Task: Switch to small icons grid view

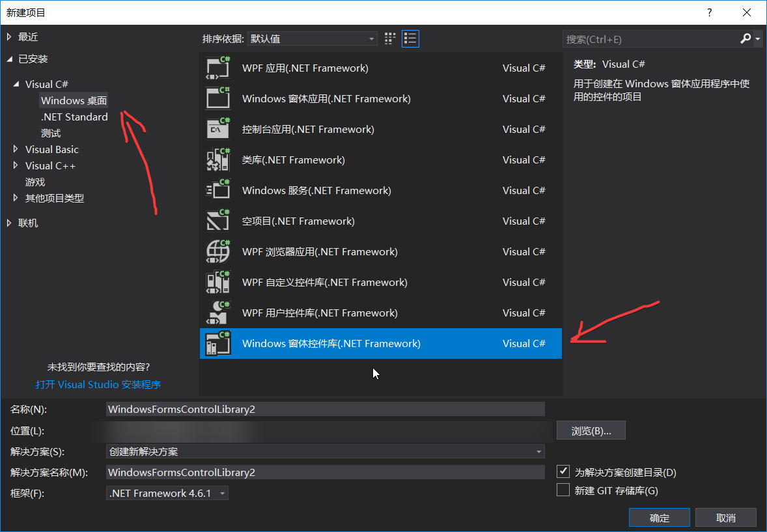Action: tap(390, 38)
